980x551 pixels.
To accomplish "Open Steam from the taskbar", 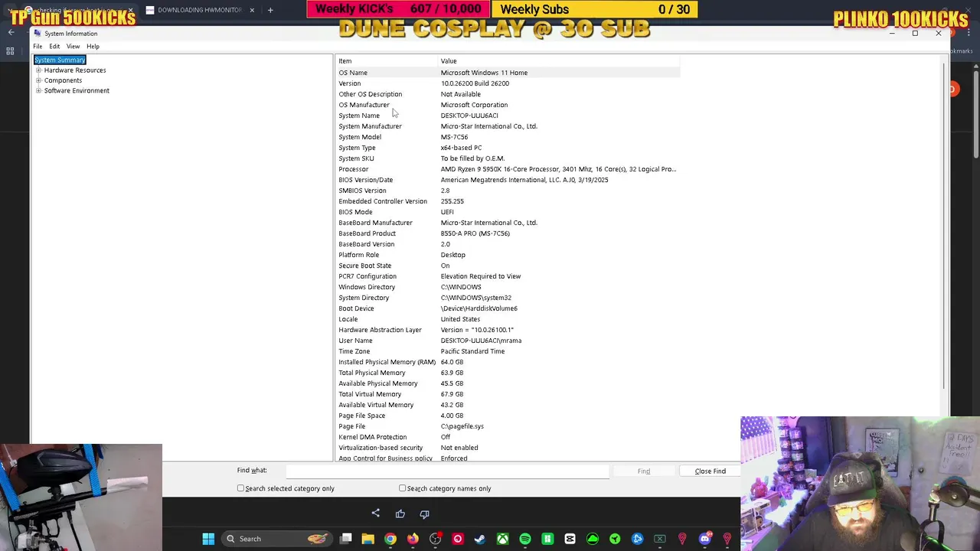I will pyautogui.click(x=480, y=539).
